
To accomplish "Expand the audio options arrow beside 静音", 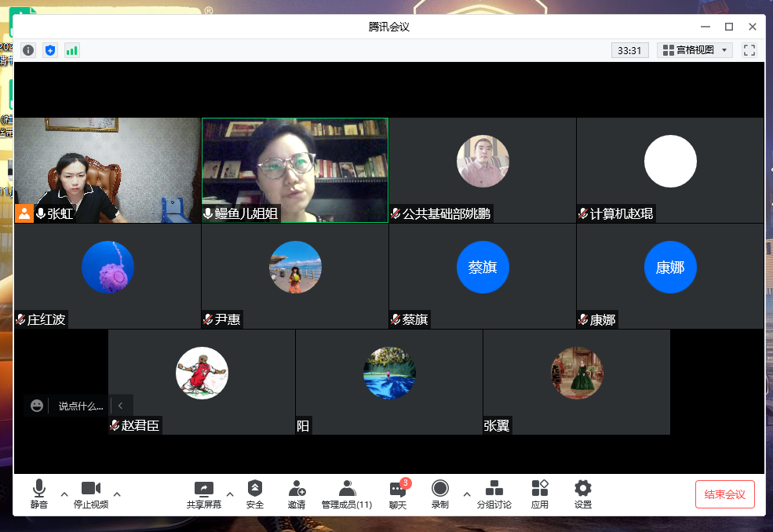I will click(x=64, y=494).
